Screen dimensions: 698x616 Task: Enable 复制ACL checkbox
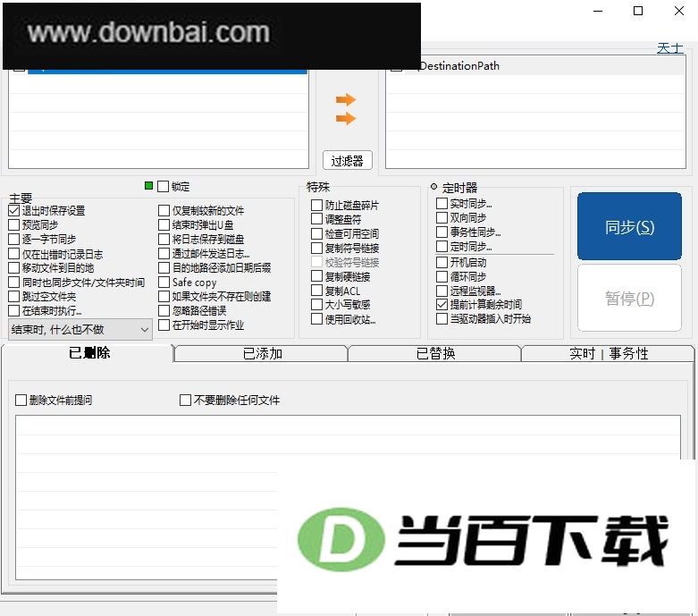[x=316, y=291]
